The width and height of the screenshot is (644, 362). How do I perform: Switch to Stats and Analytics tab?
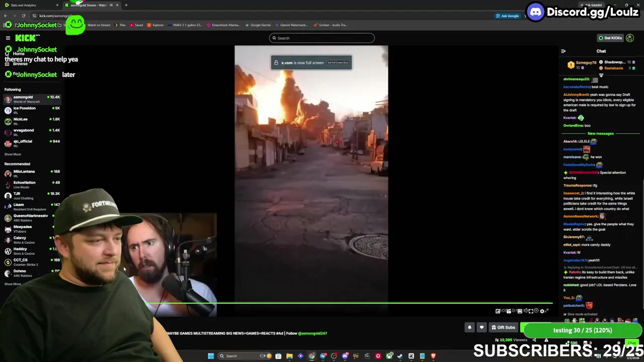pos(30,5)
